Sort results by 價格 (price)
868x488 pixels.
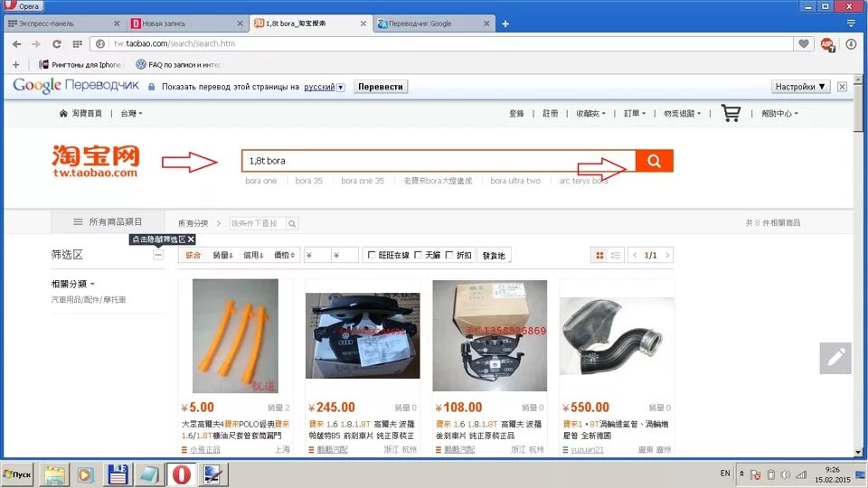click(x=284, y=255)
